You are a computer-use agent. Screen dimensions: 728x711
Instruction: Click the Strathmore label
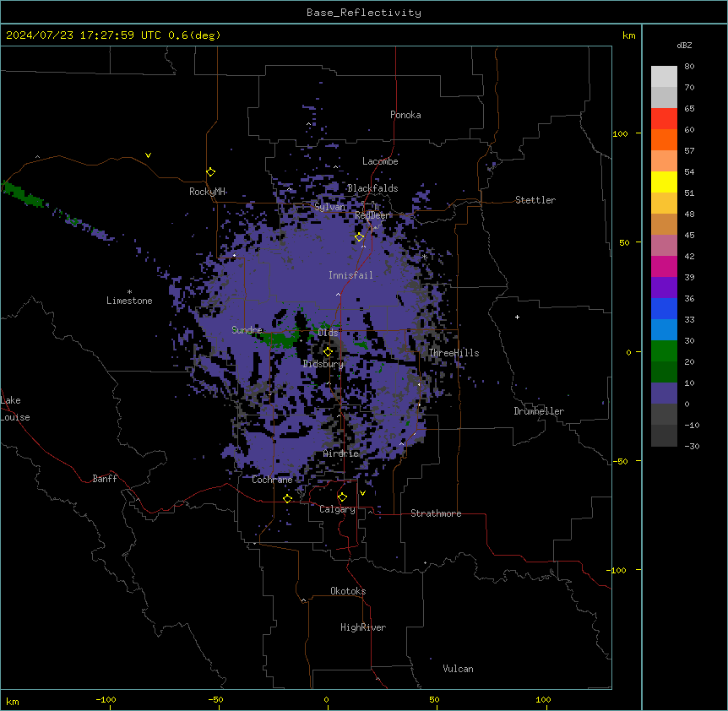pos(436,513)
